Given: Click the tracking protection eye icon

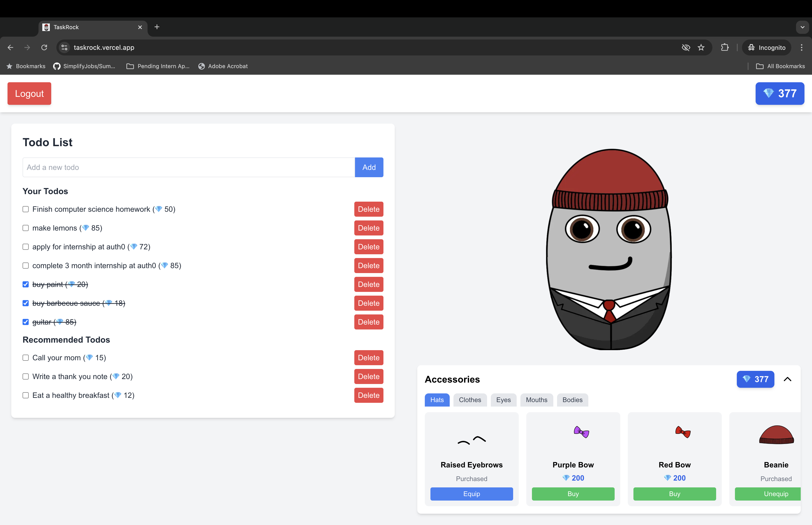Looking at the screenshot, I should point(686,47).
